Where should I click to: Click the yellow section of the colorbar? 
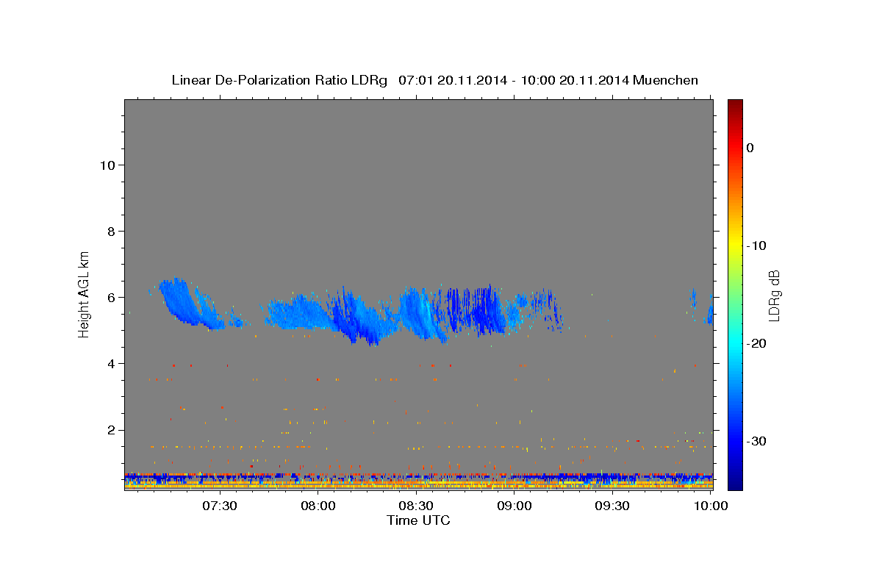pos(734,243)
